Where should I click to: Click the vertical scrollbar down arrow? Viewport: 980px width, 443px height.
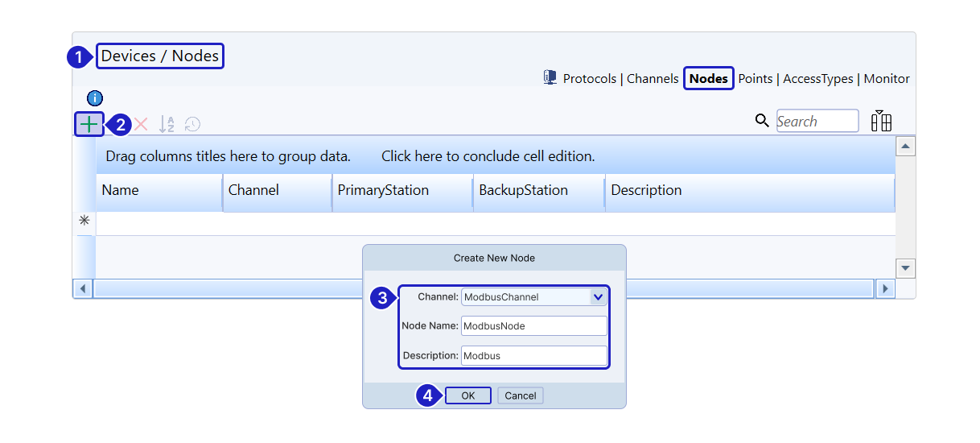click(906, 268)
